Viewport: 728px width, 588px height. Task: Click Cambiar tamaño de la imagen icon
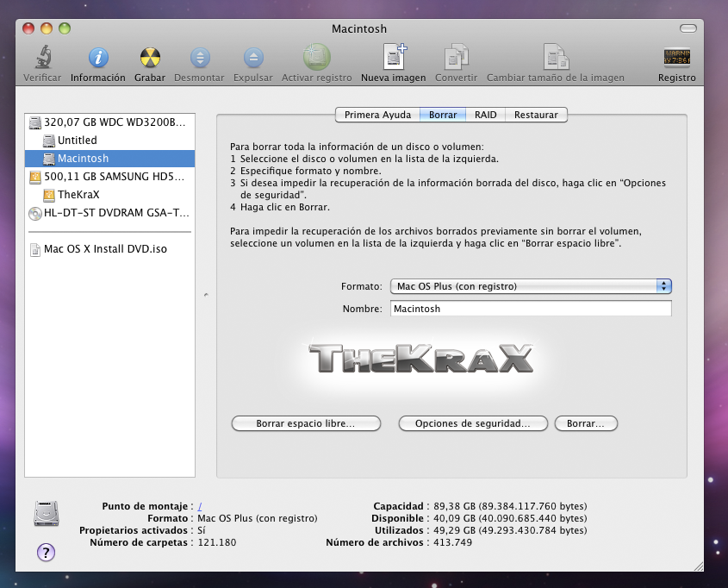(x=556, y=57)
